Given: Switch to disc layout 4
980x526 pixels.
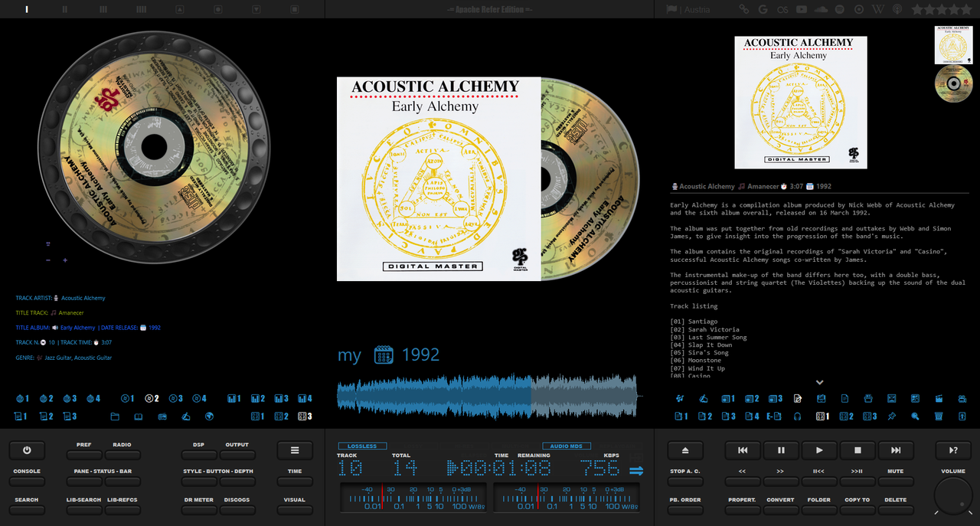Looking at the screenshot, I should click(x=199, y=398).
